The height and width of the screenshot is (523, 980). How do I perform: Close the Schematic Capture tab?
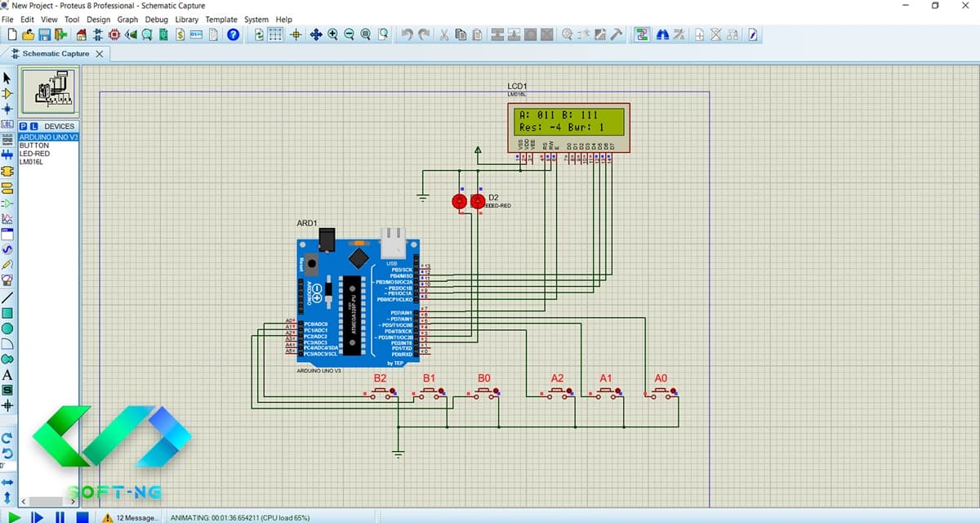coord(100,54)
